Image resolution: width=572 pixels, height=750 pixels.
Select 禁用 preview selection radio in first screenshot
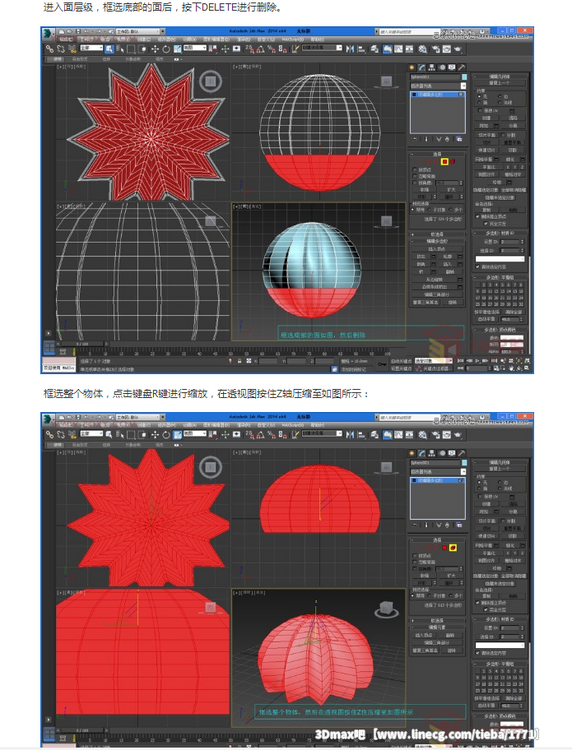pyautogui.click(x=412, y=210)
